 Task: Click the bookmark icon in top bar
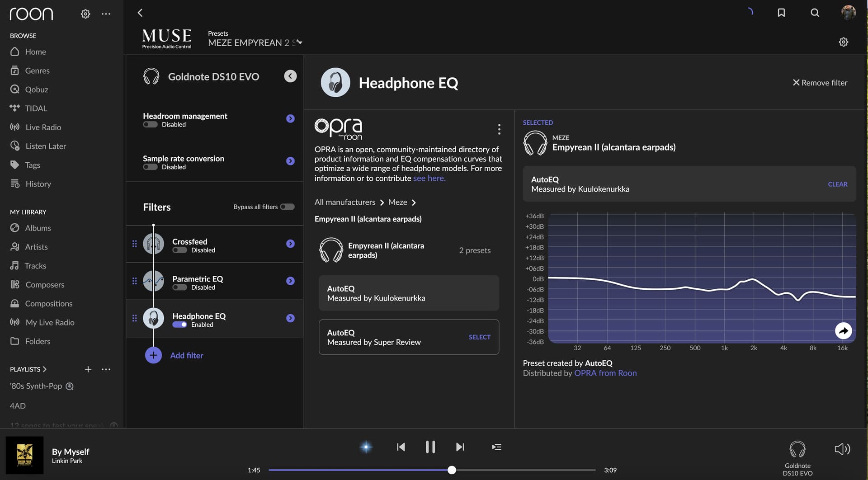[781, 13]
